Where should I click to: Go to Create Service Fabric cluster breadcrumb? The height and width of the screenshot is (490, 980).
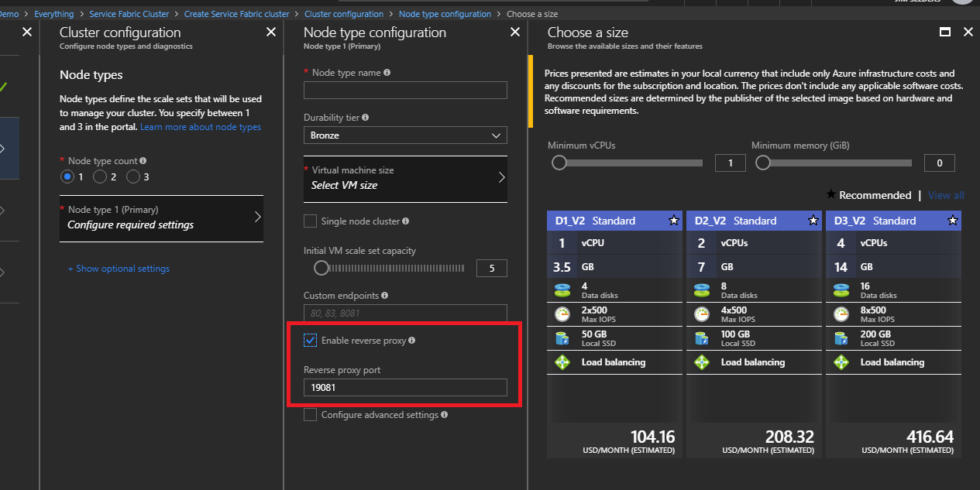(x=236, y=14)
